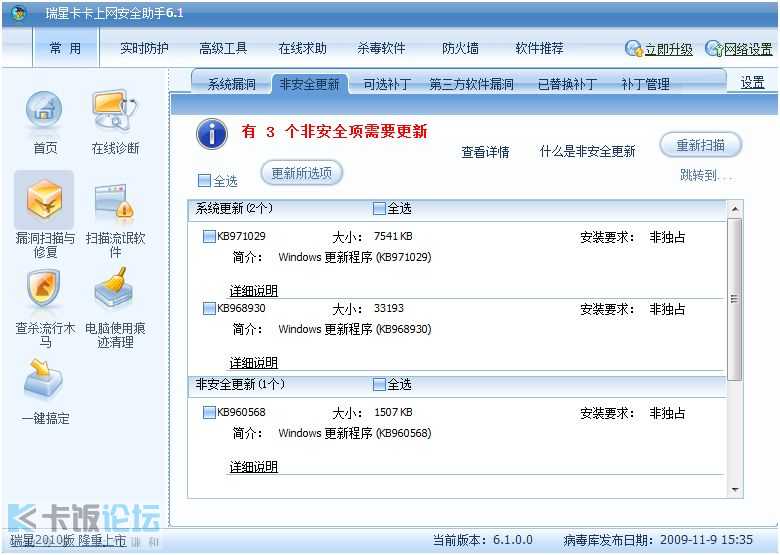Image resolution: width=780 pixels, height=555 pixels.
Task: Click the blue information icon
Action: [x=212, y=134]
